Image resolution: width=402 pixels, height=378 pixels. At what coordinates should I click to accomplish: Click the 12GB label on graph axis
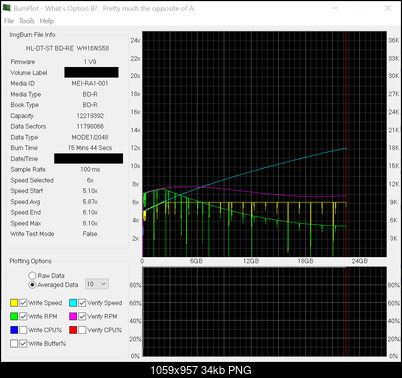(x=251, y=261)
